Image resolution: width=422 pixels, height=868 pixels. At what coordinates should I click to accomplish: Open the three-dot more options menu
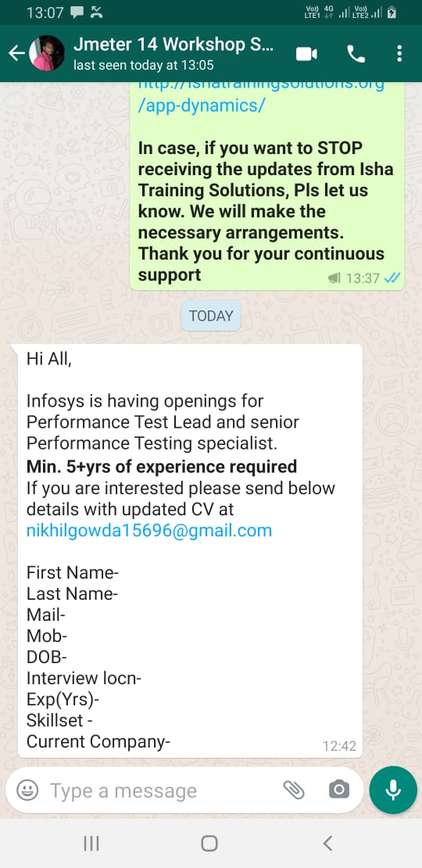tap(399, 54)
